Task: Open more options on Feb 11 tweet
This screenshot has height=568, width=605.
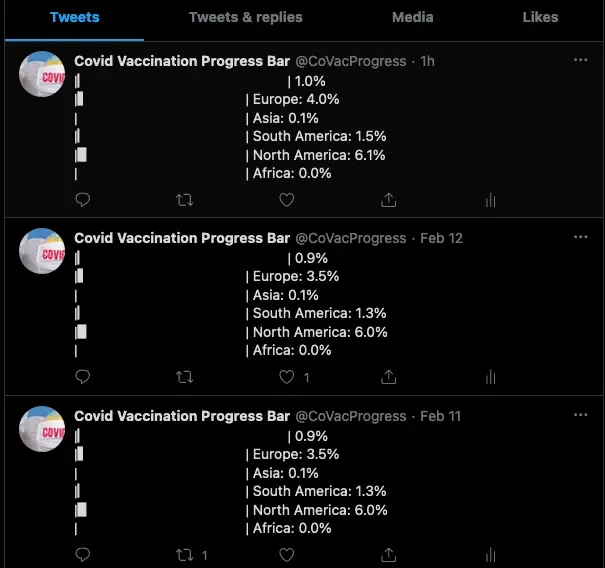Action: 580,415
